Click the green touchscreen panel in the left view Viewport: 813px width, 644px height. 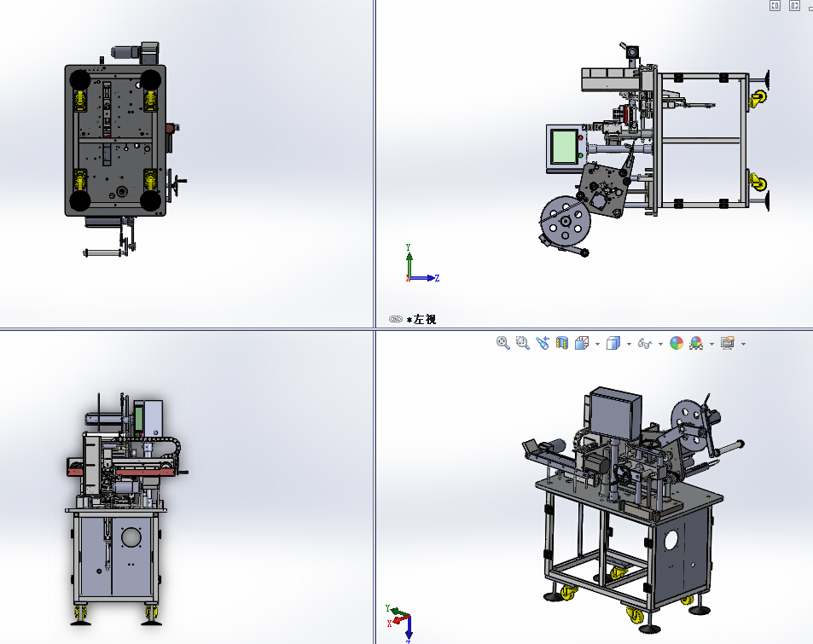[x=563, y=148]
